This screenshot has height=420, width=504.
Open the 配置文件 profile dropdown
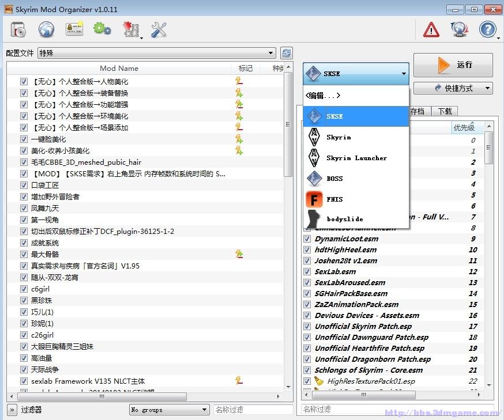click(157, 53)
